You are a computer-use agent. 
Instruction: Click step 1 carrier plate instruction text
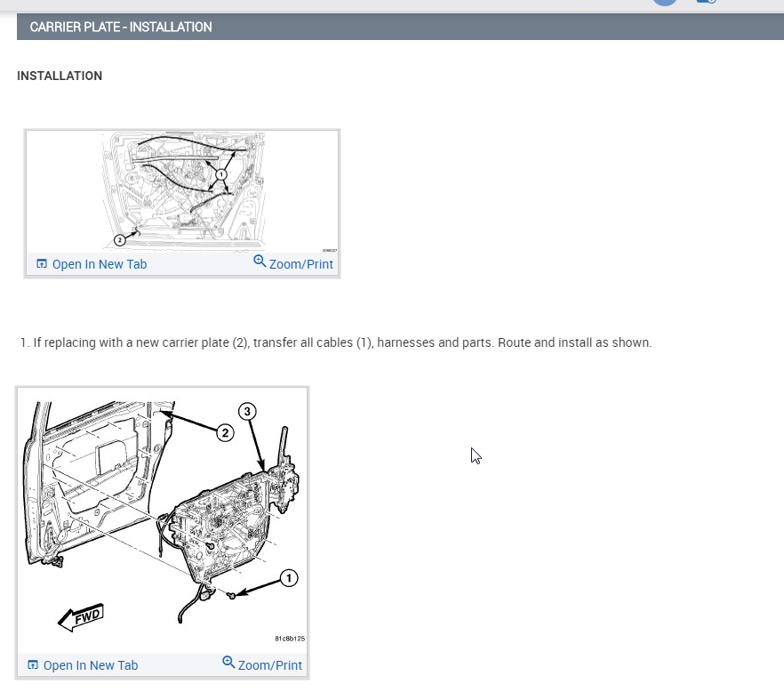tap(336, 342)
